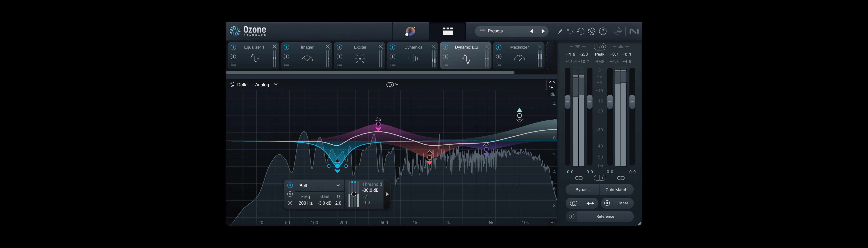Click the right output gain fader handle
This screenshot has height=248, width=868.
(x=632, y=101)
